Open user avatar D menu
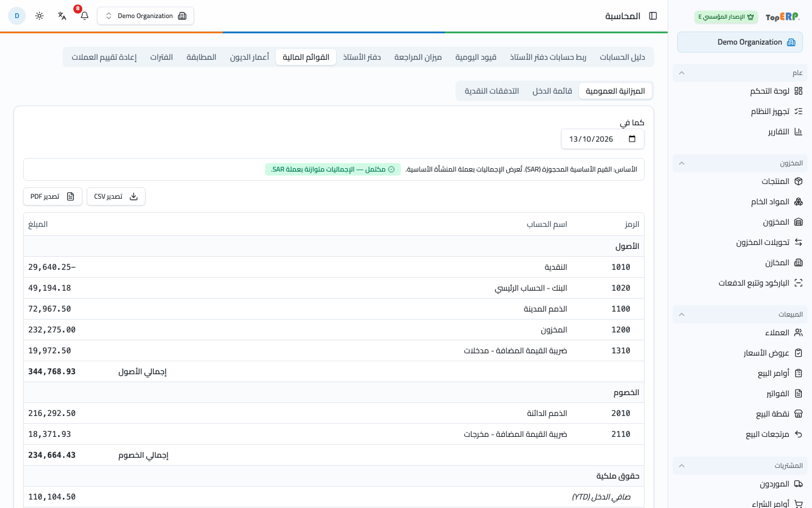 [17, 16]
